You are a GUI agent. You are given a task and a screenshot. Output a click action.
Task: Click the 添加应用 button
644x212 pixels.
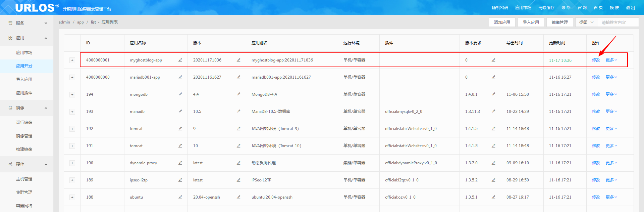502,22
